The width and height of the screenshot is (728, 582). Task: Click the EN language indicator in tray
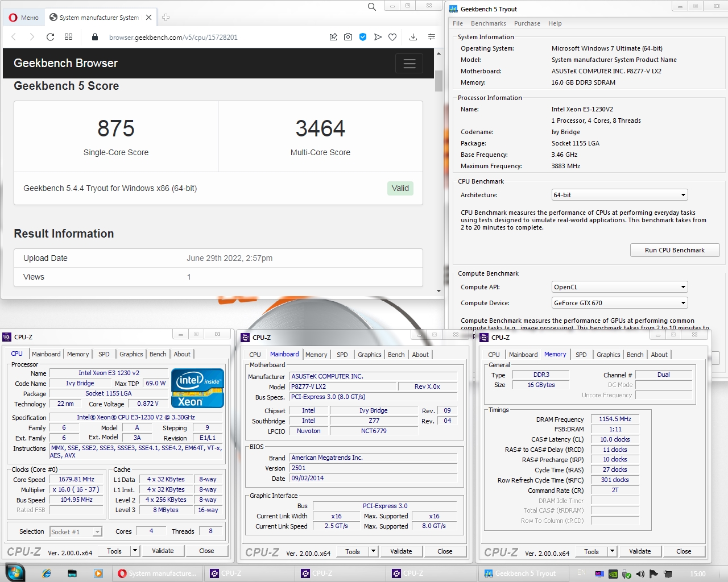pyautogui.click(x=581, y=572)
